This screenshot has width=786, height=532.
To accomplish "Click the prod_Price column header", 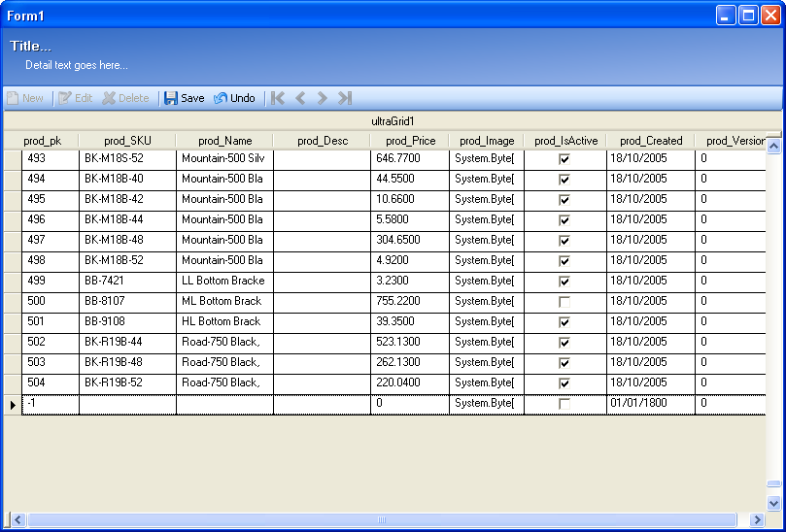I will [410, 141].
